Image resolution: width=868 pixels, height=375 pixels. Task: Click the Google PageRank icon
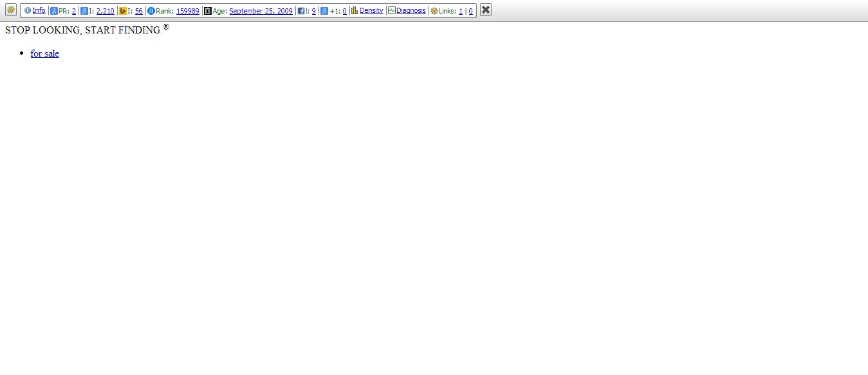[54, 11]
